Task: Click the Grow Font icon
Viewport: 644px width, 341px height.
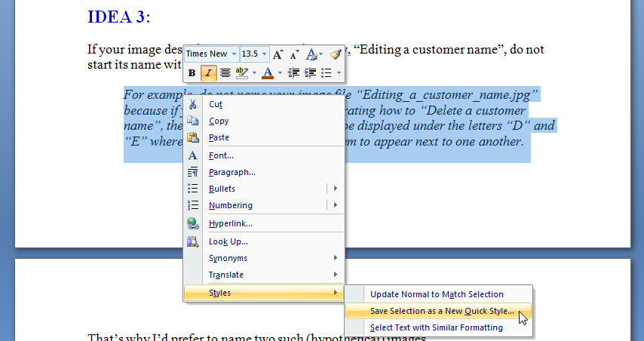Action: [278, 54]
